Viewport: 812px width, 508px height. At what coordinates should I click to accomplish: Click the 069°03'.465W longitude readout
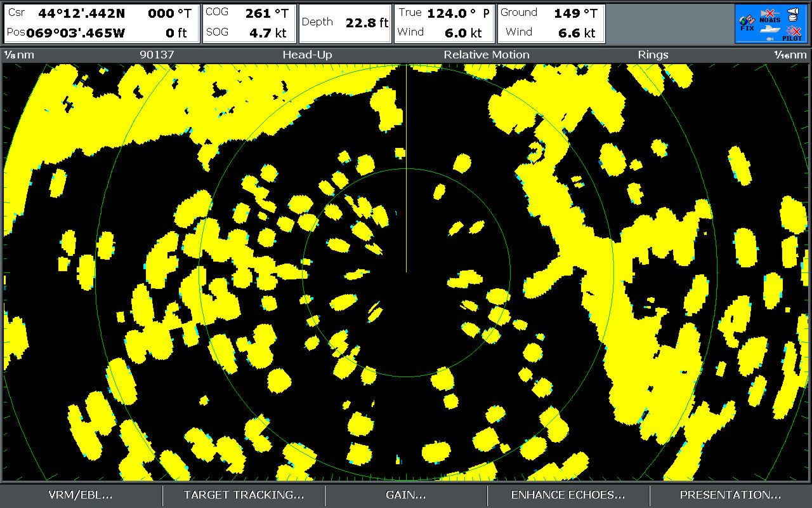pyautogui.click(x=75, y=32)
